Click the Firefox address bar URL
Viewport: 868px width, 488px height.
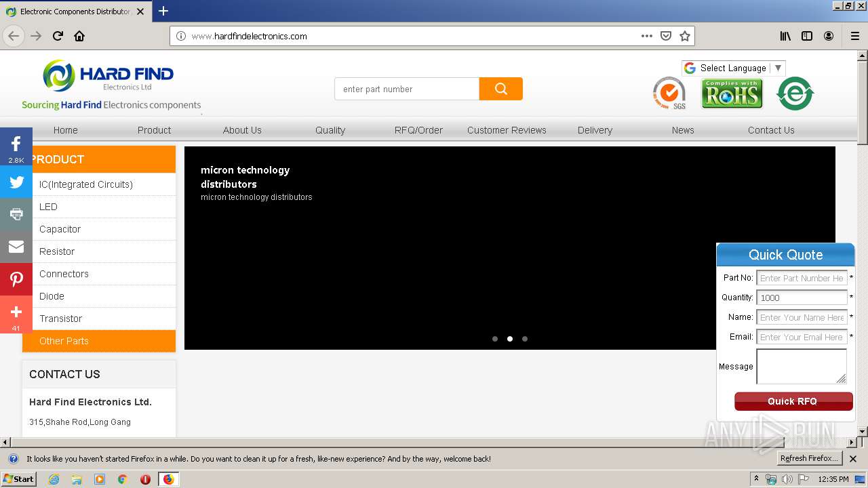(250, 36)
